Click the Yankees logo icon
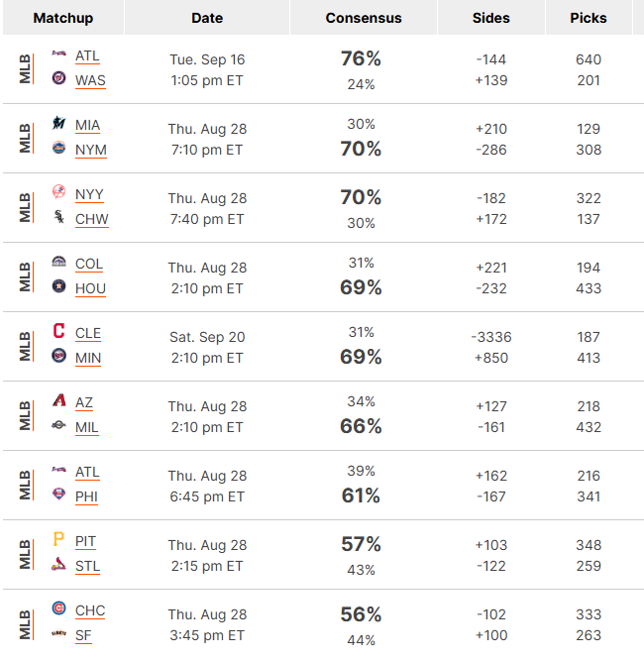Viewport: 644px width, 661px height. 59,192
